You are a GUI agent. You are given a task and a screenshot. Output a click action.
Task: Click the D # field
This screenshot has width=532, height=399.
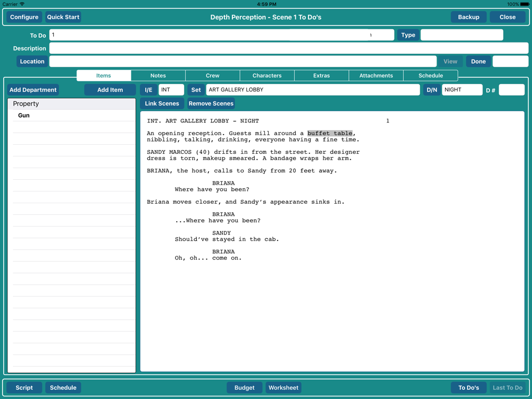(512, 90)
